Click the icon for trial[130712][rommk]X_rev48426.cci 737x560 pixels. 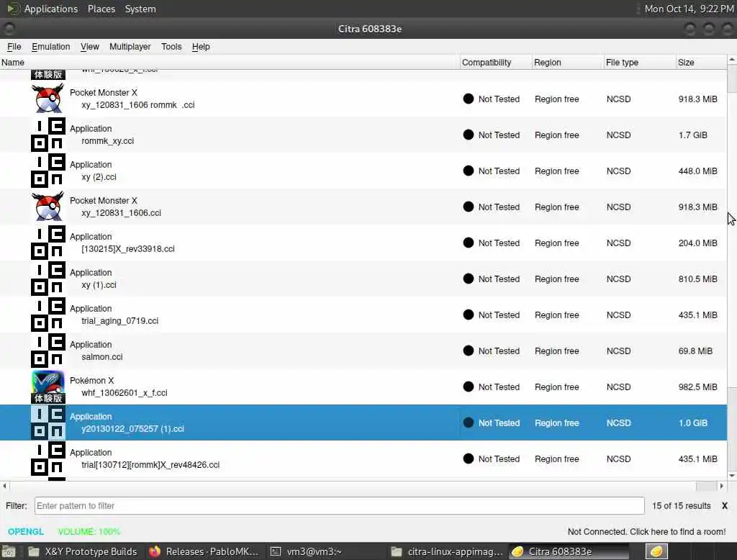pyautogui.click(x=48, y=459)
